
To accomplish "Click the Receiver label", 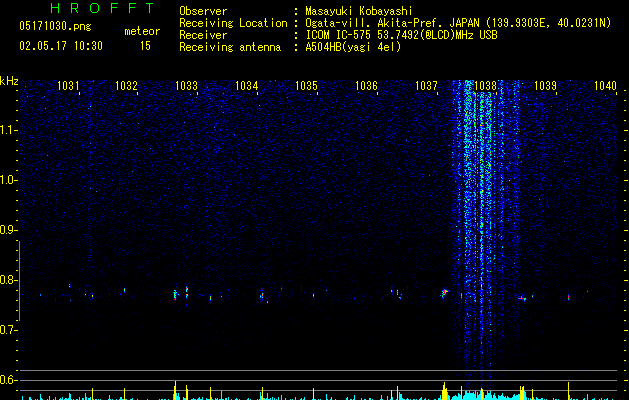I will [x=203, y=35].
